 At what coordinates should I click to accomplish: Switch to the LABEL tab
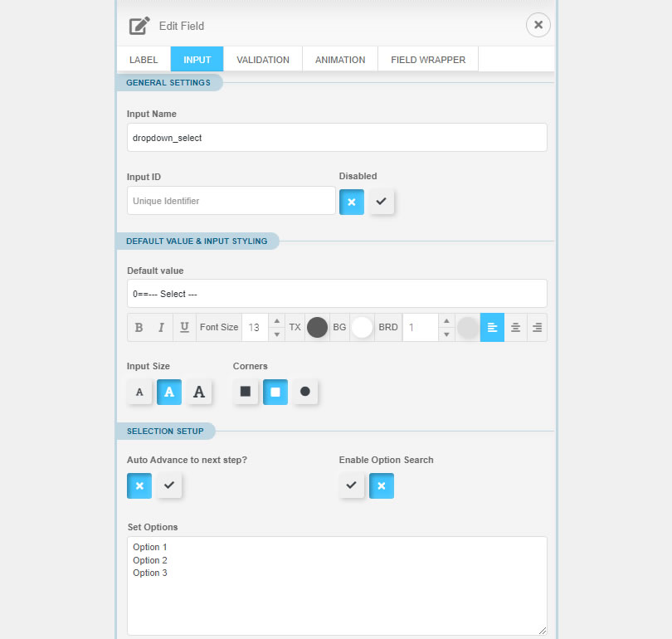pyautogui.click(x=144, y=59)
